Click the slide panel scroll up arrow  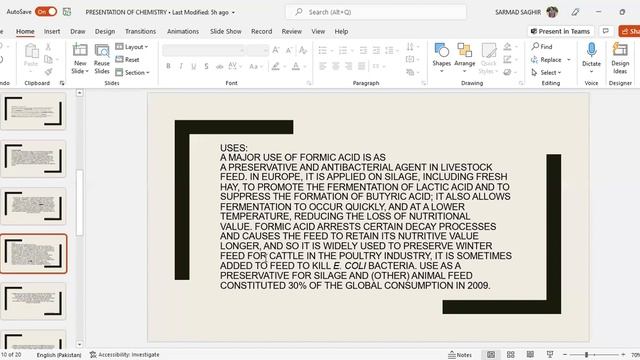click(79, 93)
